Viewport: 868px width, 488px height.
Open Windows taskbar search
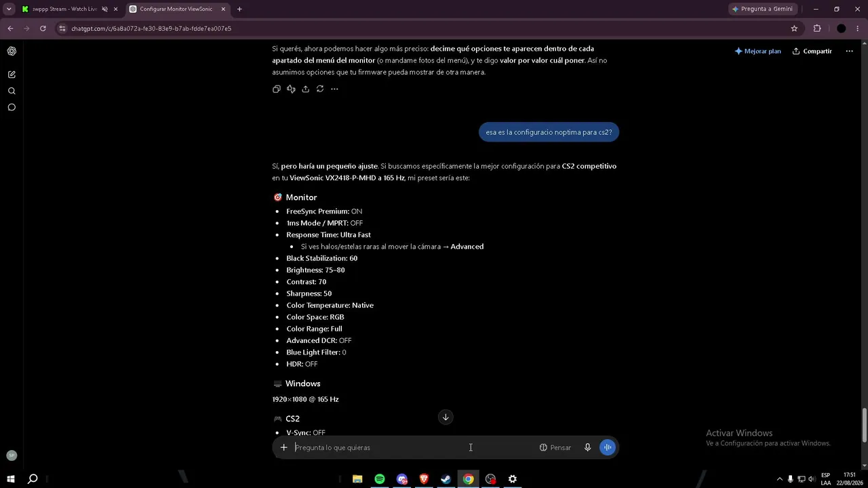[x=33, y=479]
